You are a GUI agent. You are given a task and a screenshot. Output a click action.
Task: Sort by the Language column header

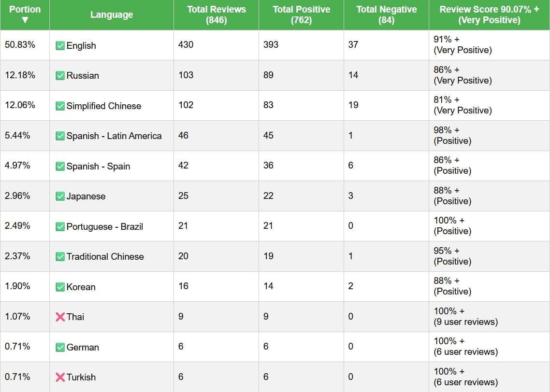point(111,15)
